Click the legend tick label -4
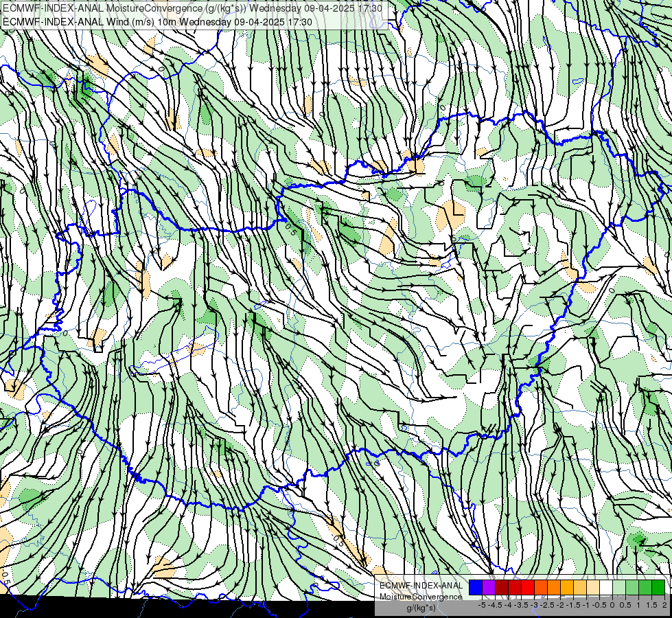This screenshot has width=672, height=618. [508, 605]
